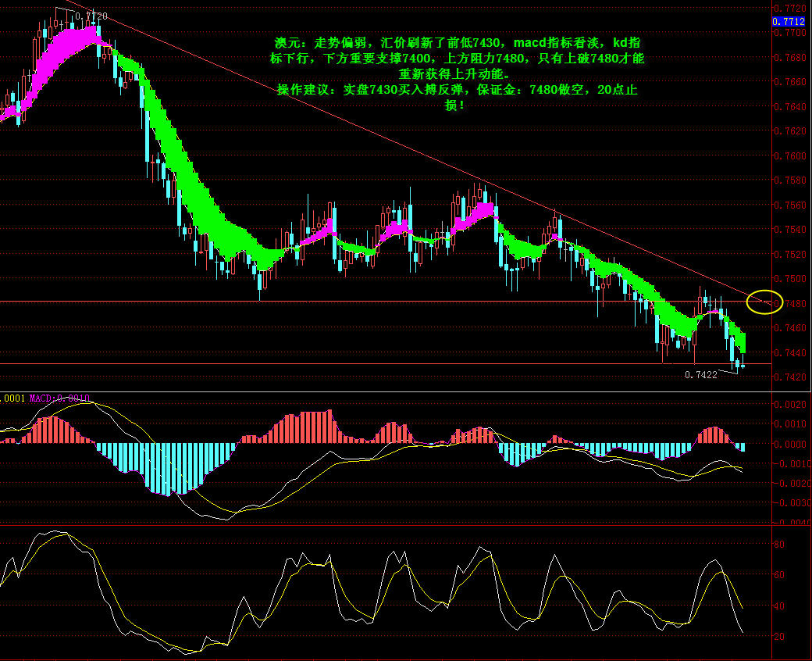Select the 0.7700 label on the price axis
The height and width of the screenshot is (661, 812).
point(789,33)
